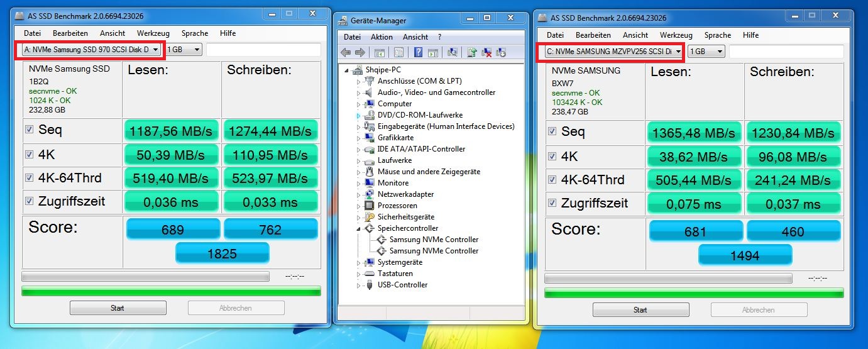Uncheck 4K-64Thrd in the MZVPV256 benchmark window

pos(552,179)
